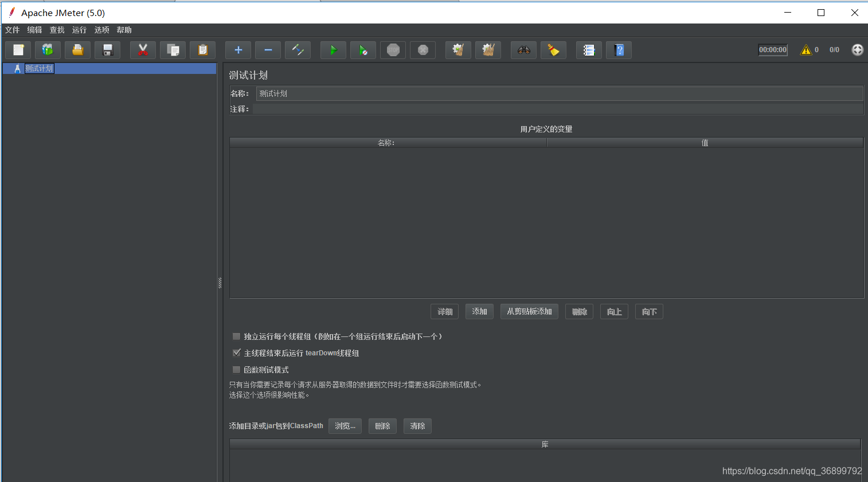Collapse all nodes with minus icon
The width and height of the screenshot is (868, 482).
(268, 50)
